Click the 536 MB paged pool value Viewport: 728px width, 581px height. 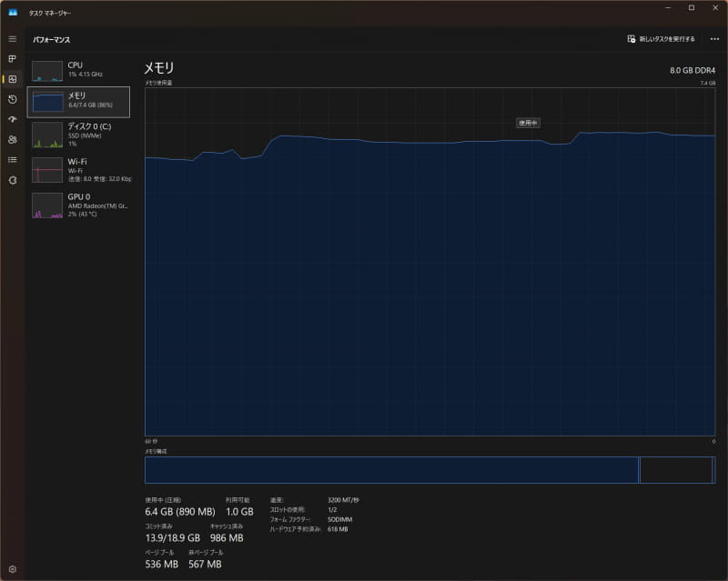click(x=162, y=565)
